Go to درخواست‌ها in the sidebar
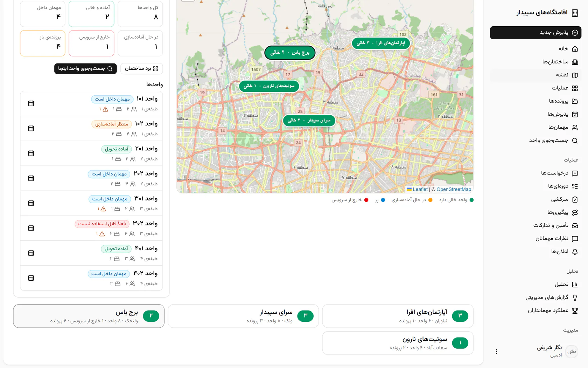 (x=535, y=173)
